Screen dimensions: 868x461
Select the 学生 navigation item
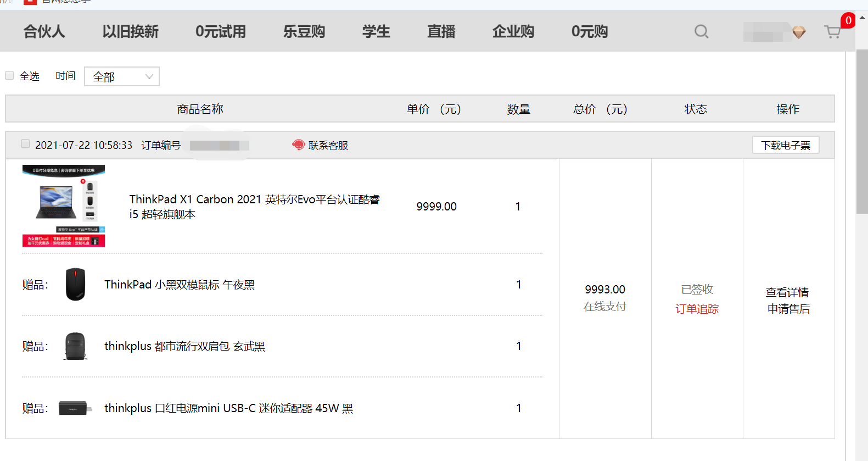(376, 31)
